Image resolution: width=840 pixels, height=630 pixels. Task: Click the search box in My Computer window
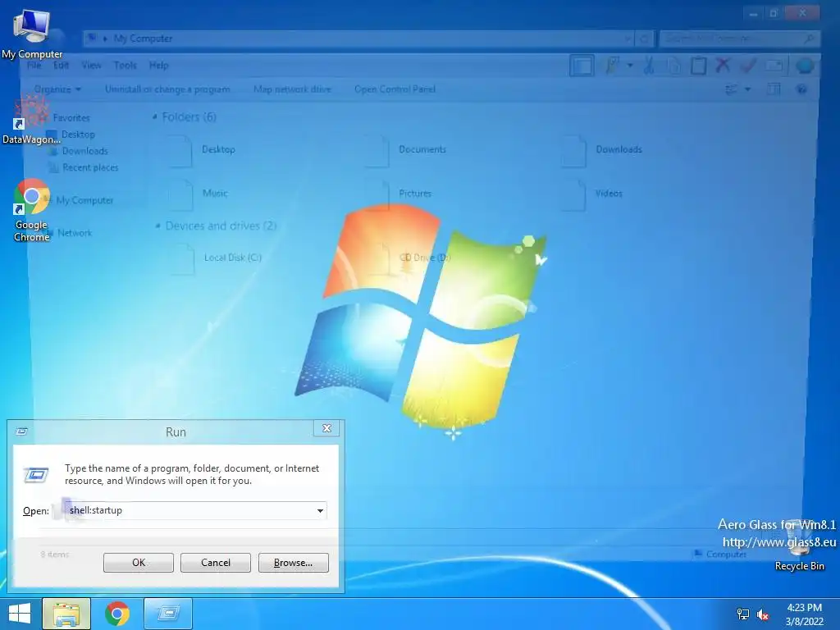739,39
